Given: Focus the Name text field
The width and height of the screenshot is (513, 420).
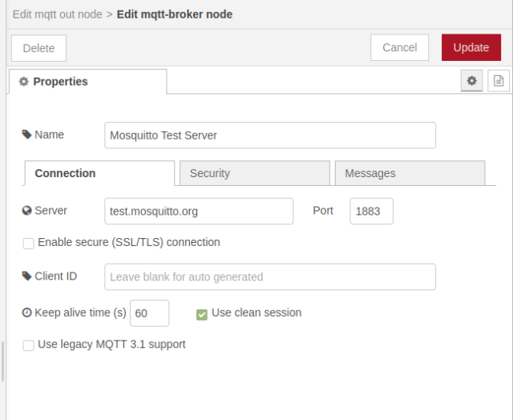Looking at the screenshot, I should (x=270, y=135).
